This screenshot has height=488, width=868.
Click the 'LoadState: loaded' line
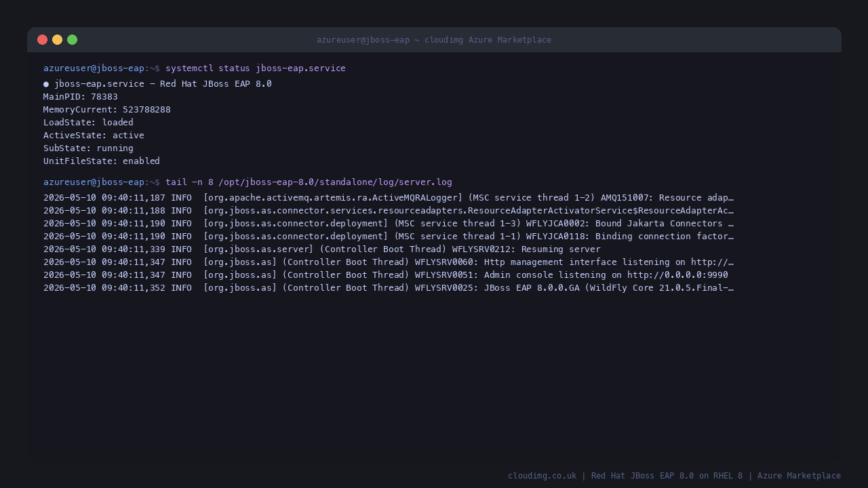[x=88, y=123]
